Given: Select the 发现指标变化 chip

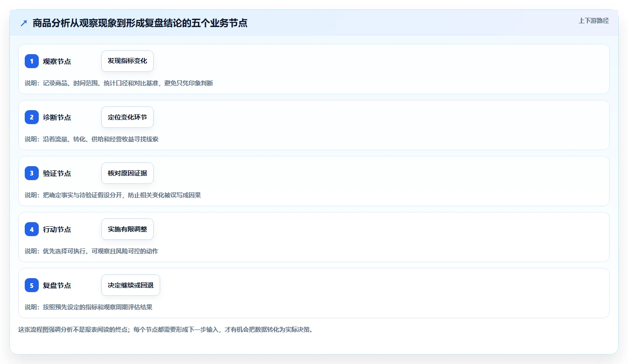Looking at the screenshot, I should click(x=127, y=61).
